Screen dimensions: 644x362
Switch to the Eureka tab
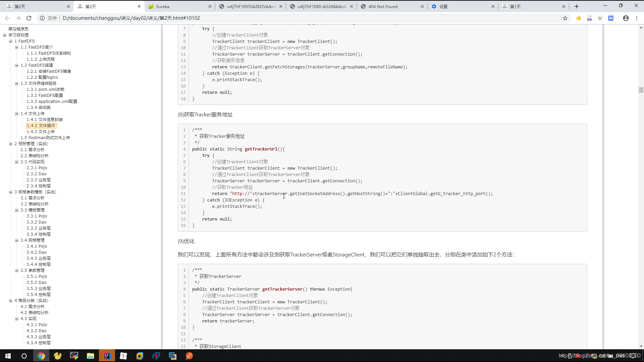(x=180, y=6)
